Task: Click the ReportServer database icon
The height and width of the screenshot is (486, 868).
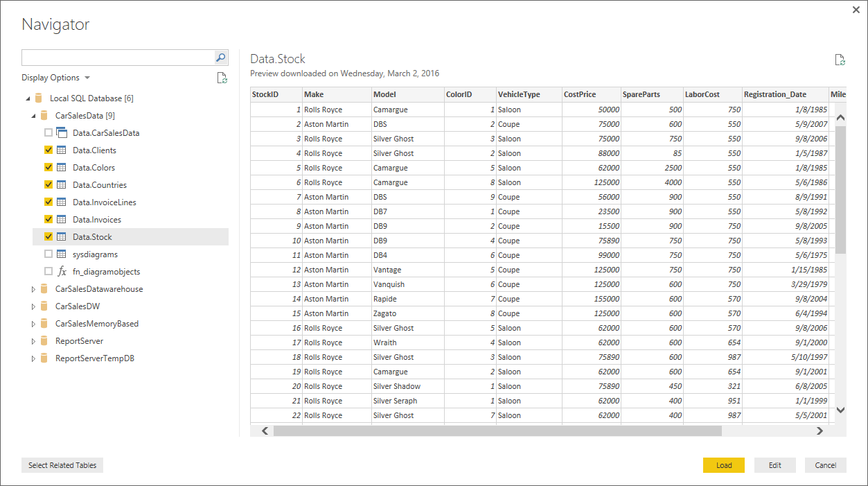Action: tap(44, 341)
